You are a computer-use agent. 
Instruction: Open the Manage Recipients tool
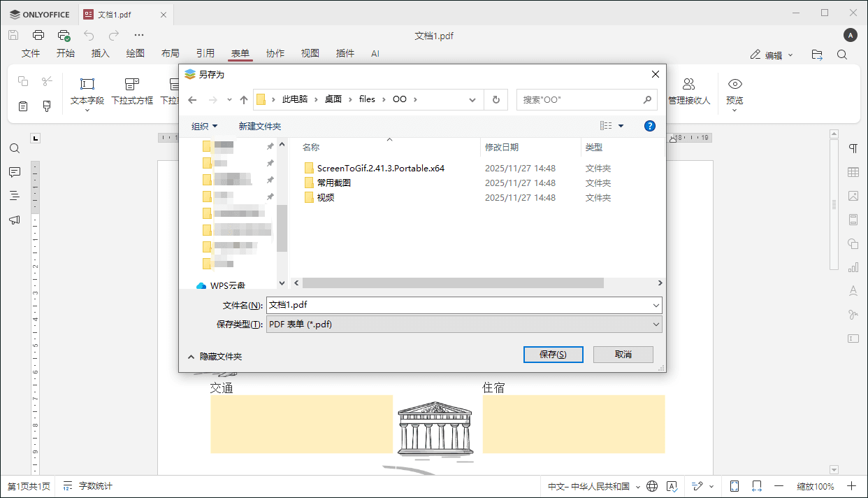[x=689, y=92]
